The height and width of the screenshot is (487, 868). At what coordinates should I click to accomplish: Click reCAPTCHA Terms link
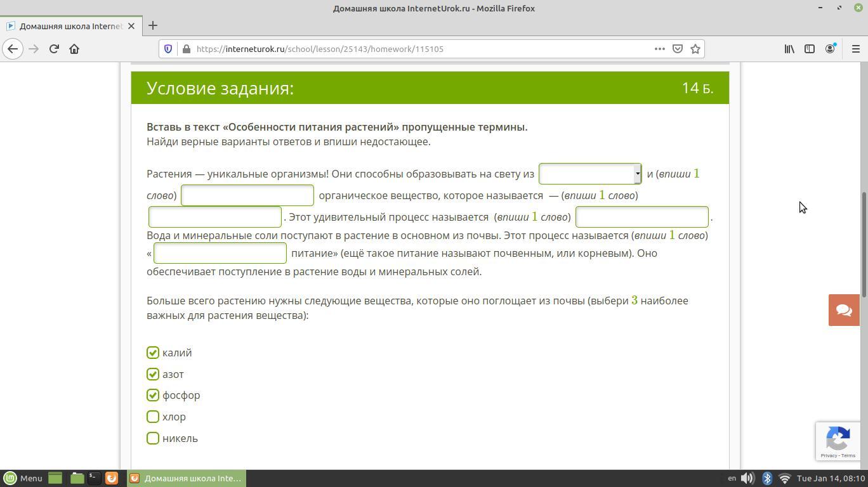tap(848, 455)
